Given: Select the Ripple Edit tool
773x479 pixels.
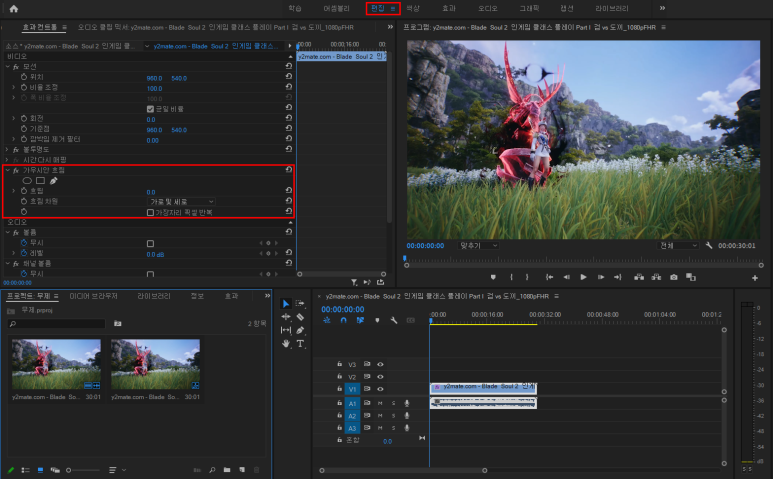Looking at the screenshot, I should point(285,317).
